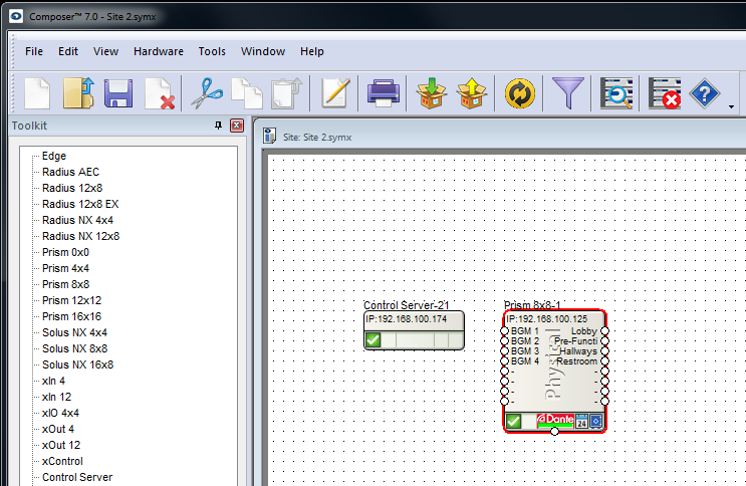Select xControl toolkit item
Viewport: 746px width, 486px height.
(x=62, y=461)
